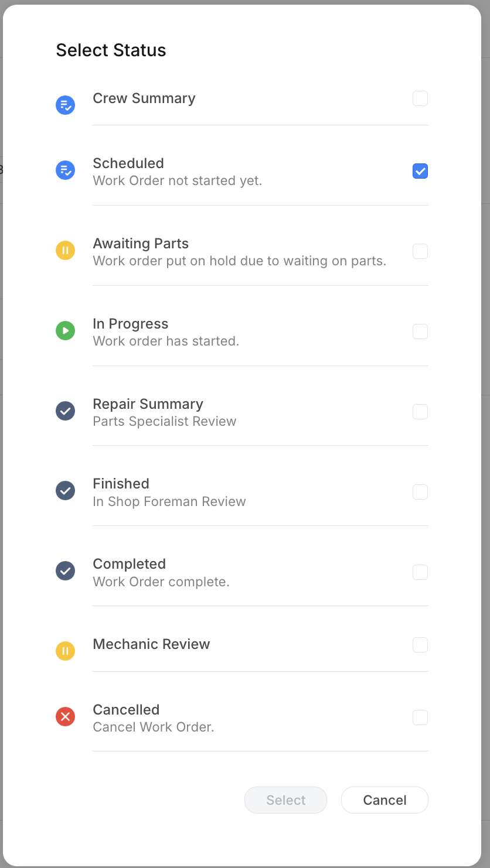This screenshot has width=490, height=868.
Task: Uncheck the Scheduled status checkbox
Action: pos(420,171)
